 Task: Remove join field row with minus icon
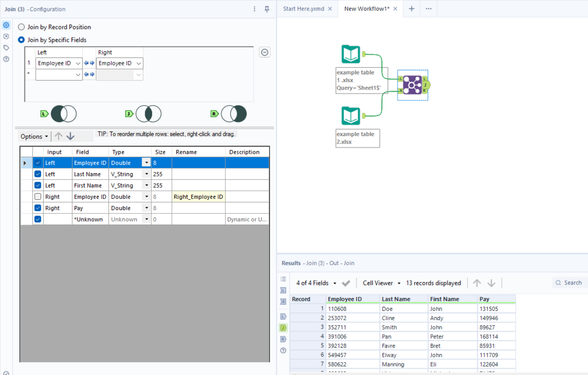[265, 53]
